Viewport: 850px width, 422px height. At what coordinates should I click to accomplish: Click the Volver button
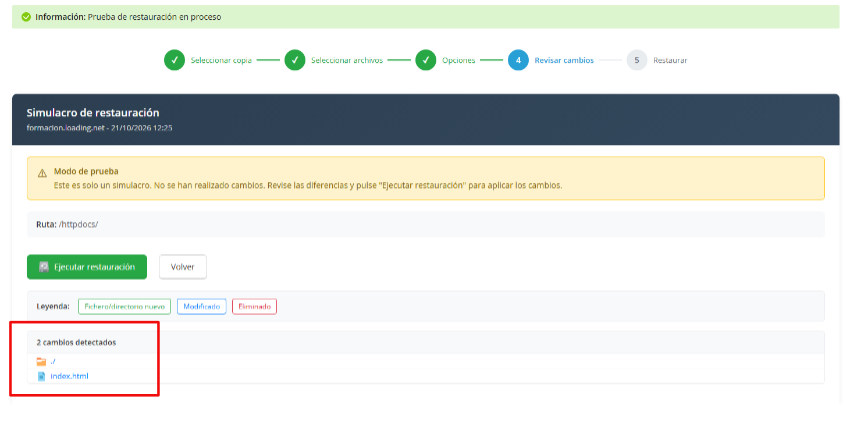point(183,267)
